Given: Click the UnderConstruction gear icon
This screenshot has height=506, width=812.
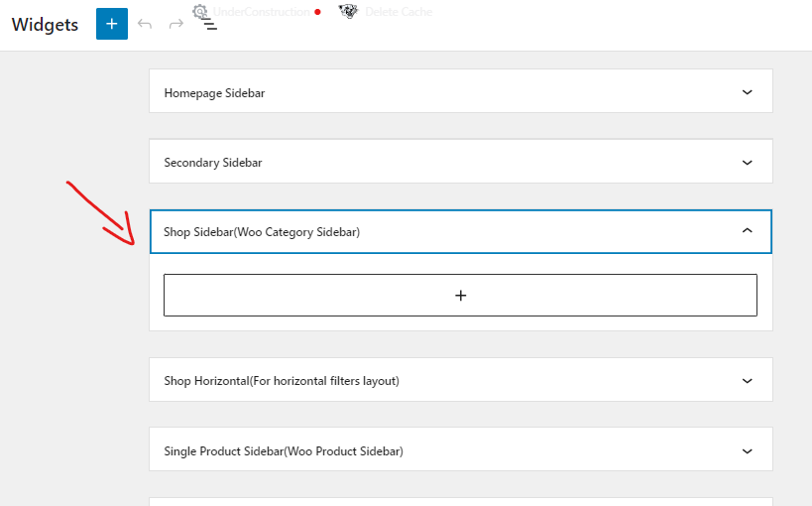Looking at the screenshot, I should (x=200, y=11).
